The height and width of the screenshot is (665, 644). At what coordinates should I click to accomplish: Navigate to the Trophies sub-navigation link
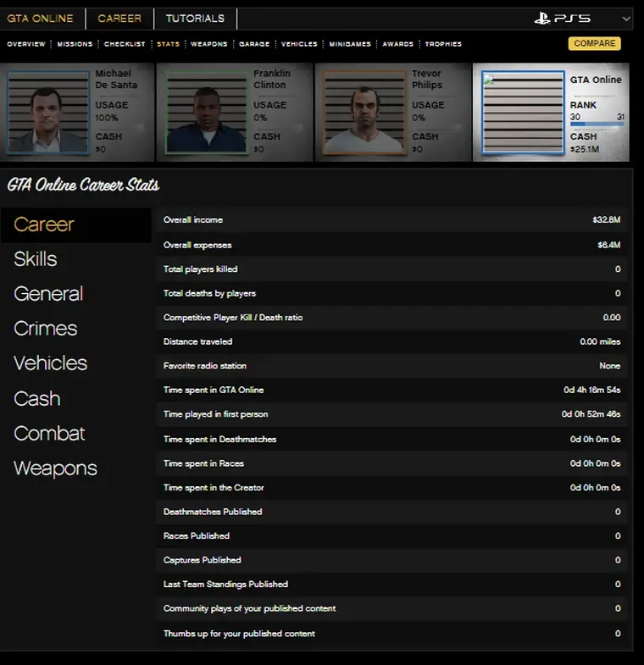(x=443, y=44)
